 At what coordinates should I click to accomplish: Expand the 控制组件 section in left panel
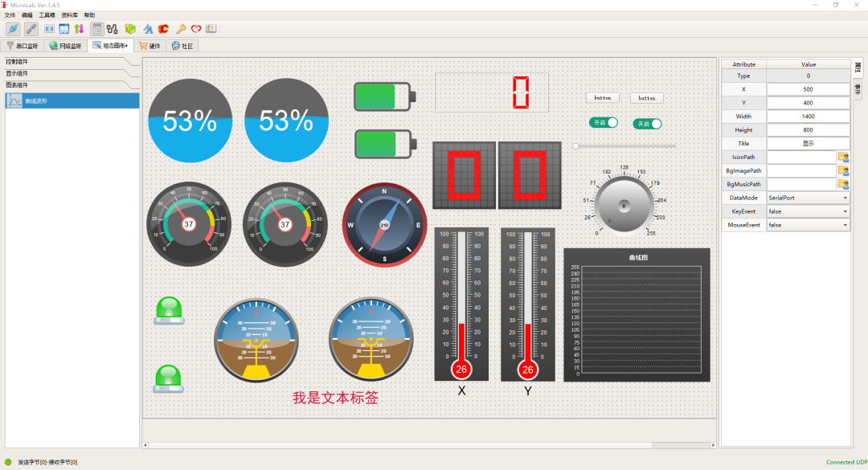click(x=71, y=62)
